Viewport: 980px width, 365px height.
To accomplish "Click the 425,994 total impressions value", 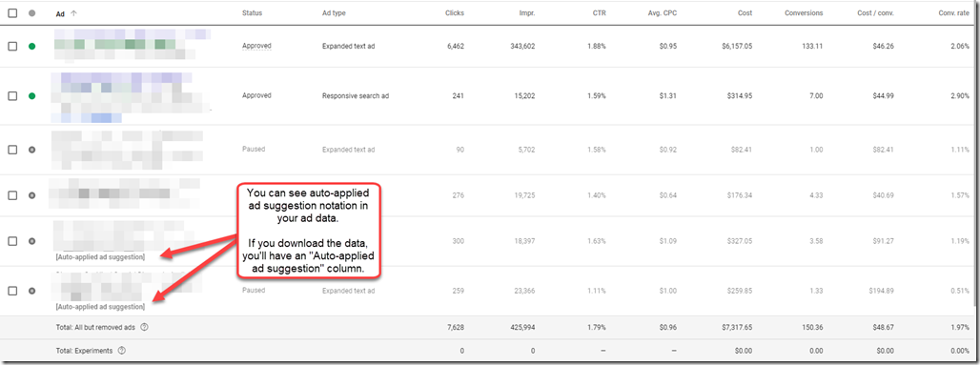I will 522,327.
